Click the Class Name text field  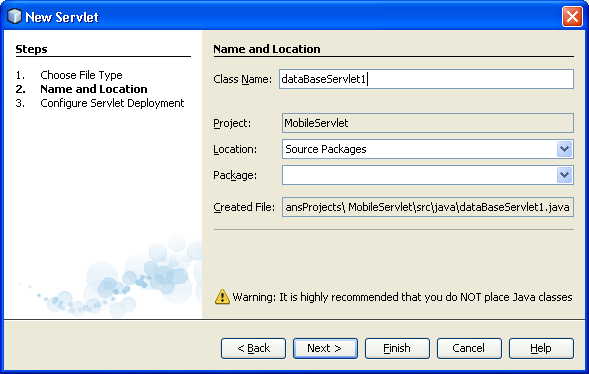[426, 79]
